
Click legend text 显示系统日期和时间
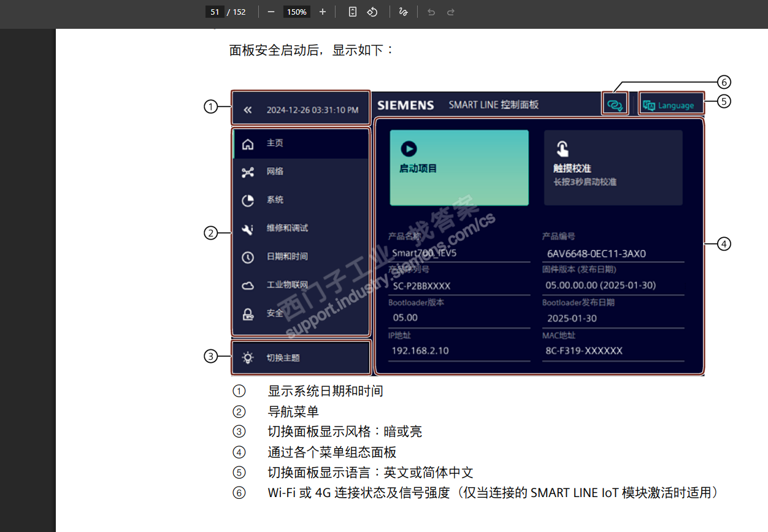pos(326,391)
